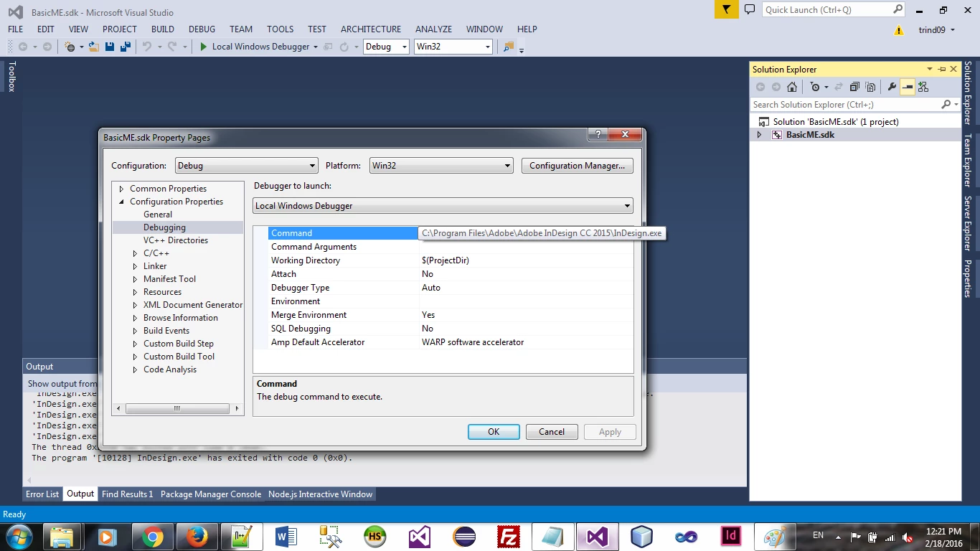
Task: Click the Pending Changes Filter icon
Action: click(x=815, y=87)
